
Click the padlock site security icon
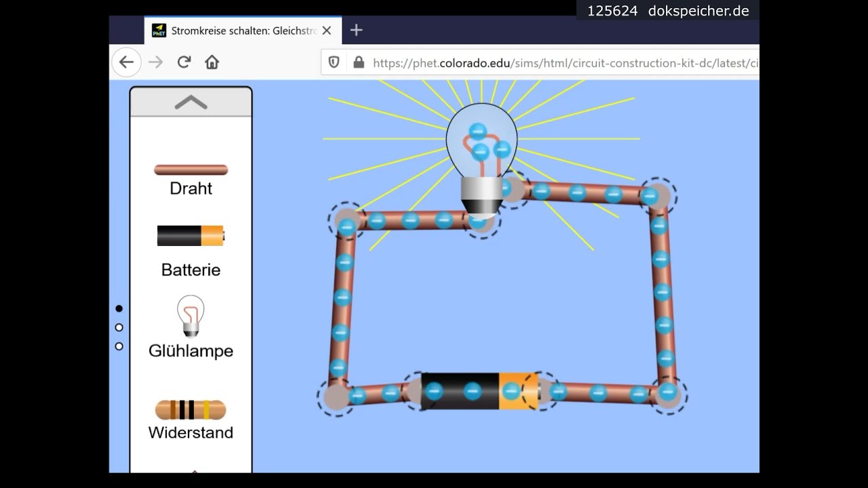point(359,62)
